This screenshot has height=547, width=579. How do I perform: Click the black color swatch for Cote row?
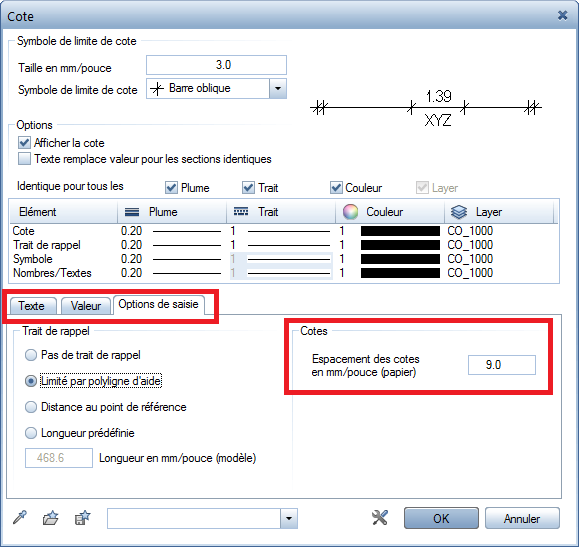[x=400, y=231]
